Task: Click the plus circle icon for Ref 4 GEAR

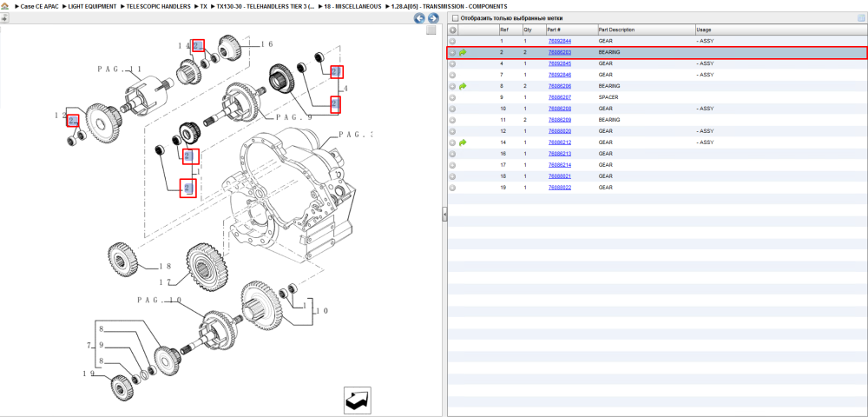Action: click(x=452, y=63)
